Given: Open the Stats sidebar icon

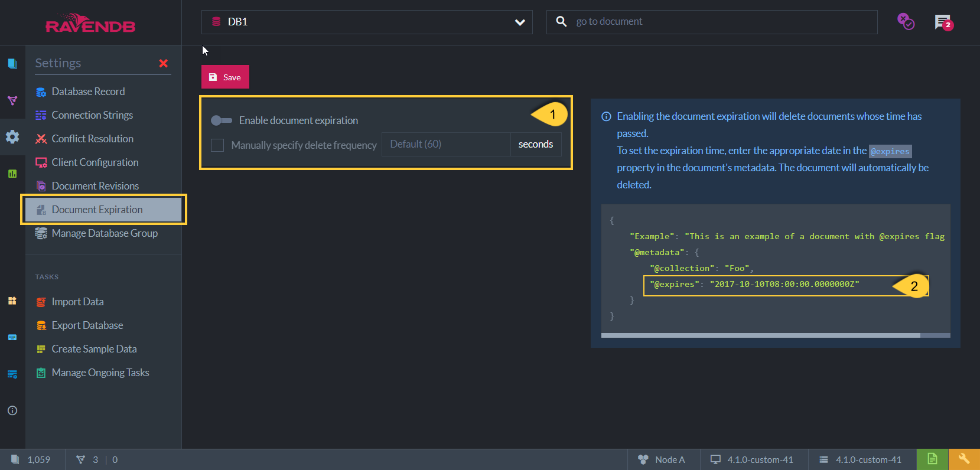Looking at the screenshot, I should [x=12, y=174].
